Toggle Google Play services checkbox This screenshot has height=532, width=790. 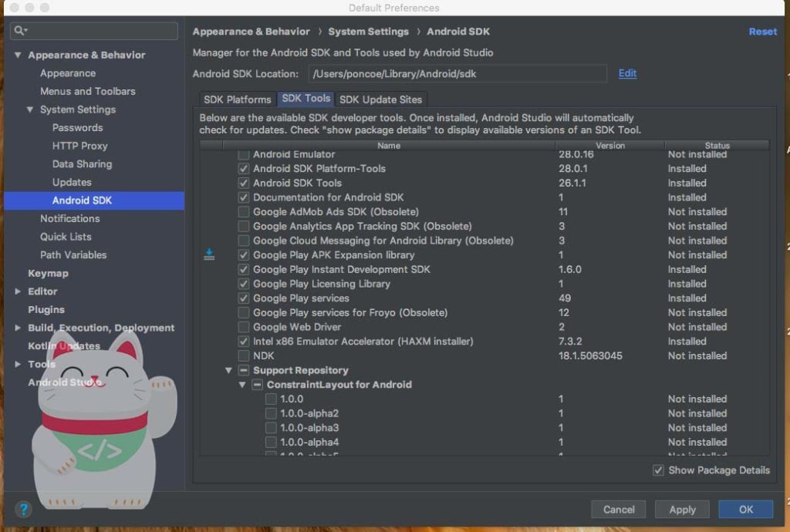point(244,298)
